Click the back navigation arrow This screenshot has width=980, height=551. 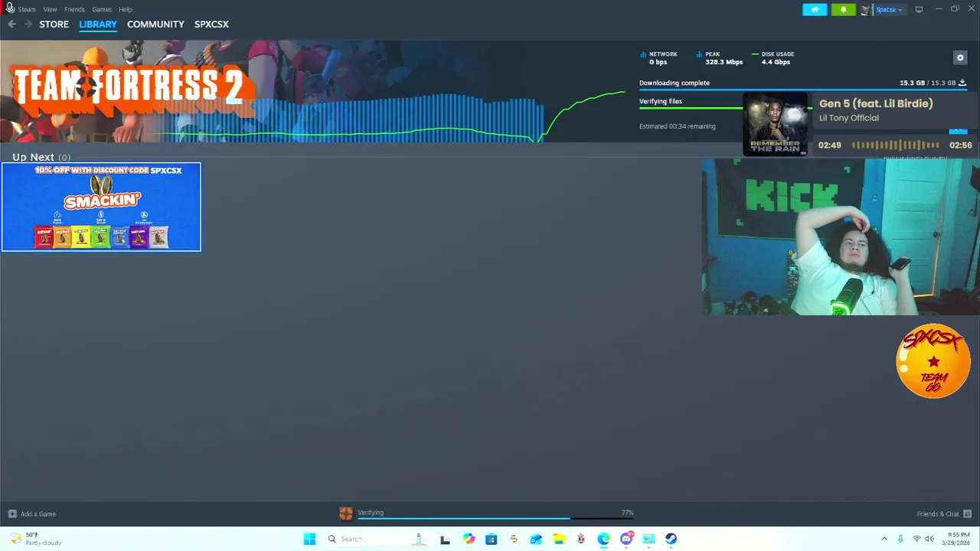pos(11,24)
